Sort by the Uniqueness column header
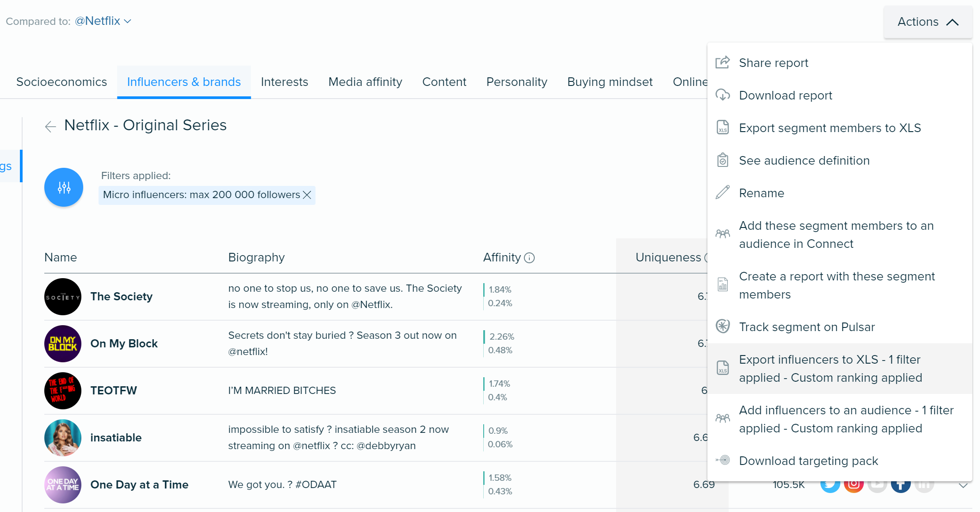Image resolution: width=980 pixels, height=512 pixels. (668, 257)
